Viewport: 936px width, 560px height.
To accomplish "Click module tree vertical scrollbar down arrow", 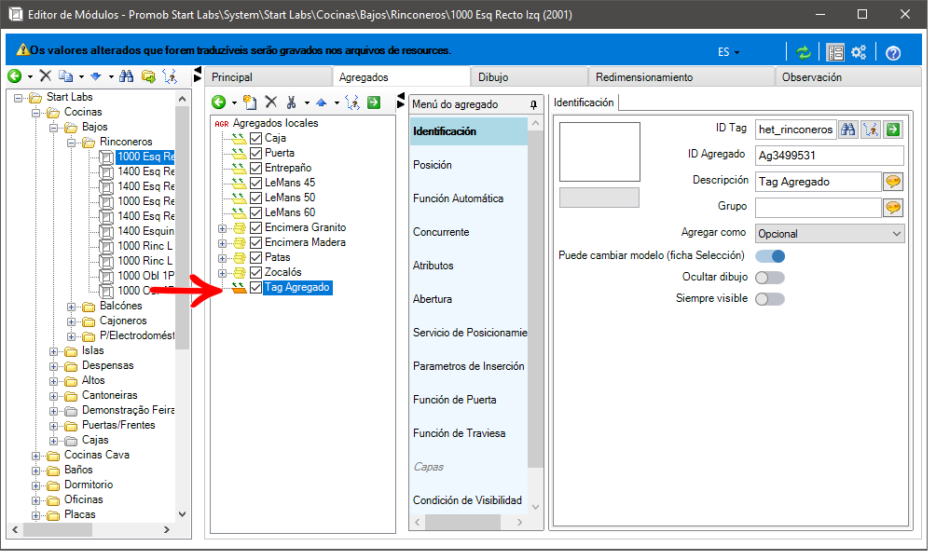I will click(182, 514).
